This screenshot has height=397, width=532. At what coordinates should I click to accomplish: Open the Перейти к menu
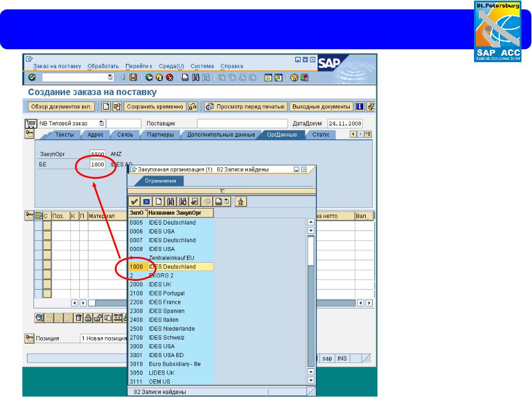coord(139,66)
